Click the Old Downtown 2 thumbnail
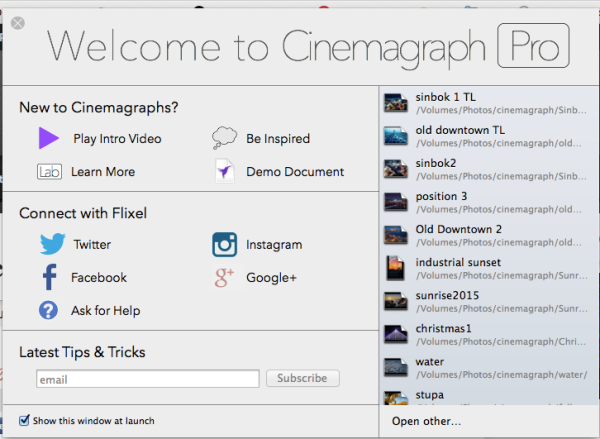Image resolution: width=600 pixels, height=439 pixels. [x=396, y=235]
